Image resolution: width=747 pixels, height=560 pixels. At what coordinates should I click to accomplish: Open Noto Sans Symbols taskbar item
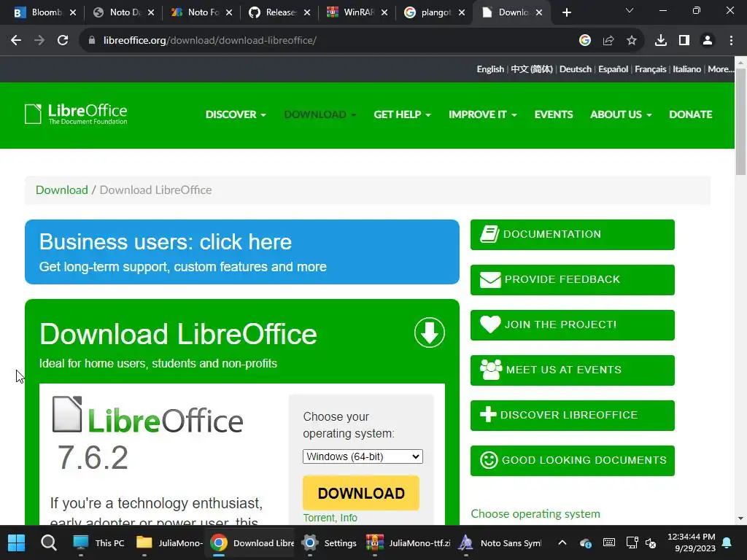[500, 542]
